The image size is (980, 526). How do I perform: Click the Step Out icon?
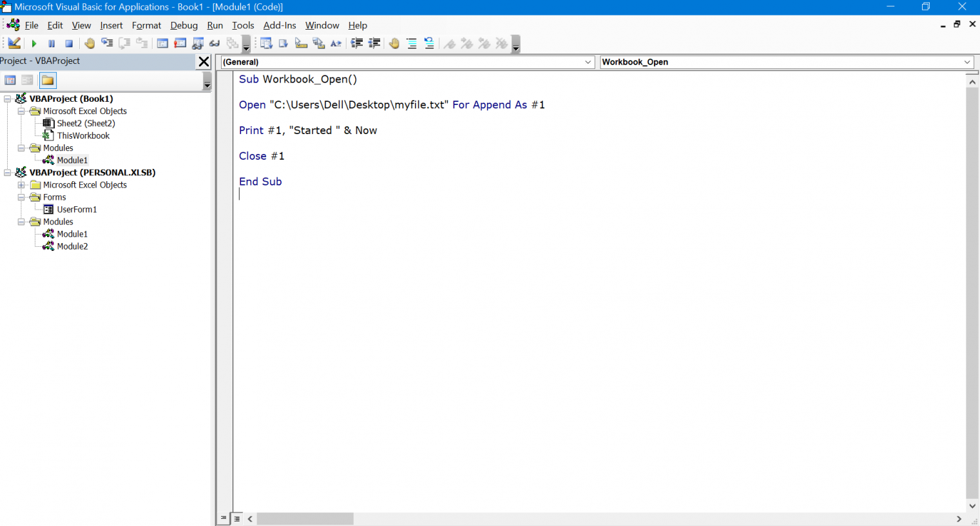[x=142, y=43]
